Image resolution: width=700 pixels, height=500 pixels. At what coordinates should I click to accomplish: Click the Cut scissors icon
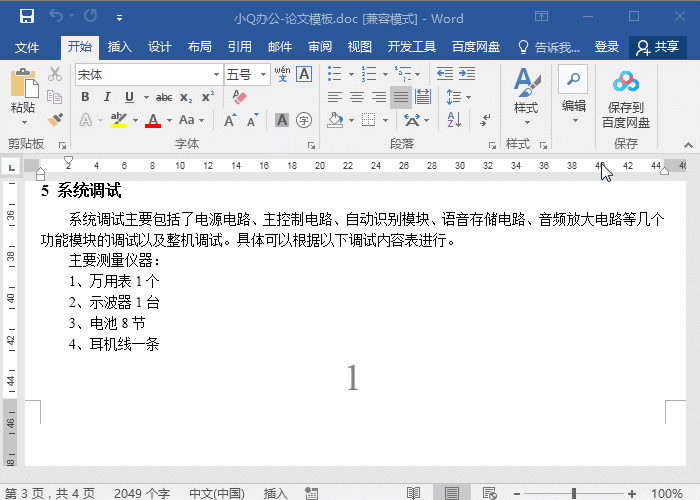(x=55, y=75)
